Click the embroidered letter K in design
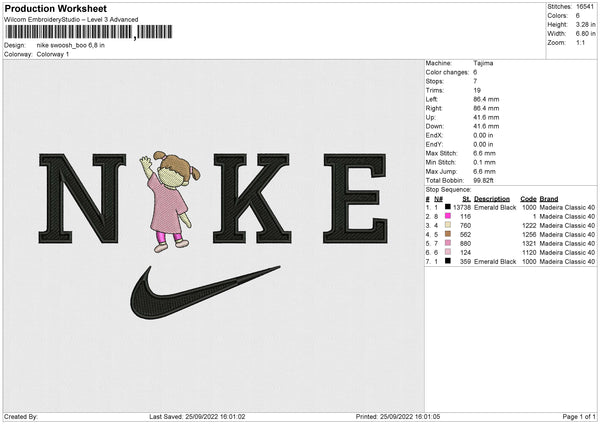 [252, 198]
